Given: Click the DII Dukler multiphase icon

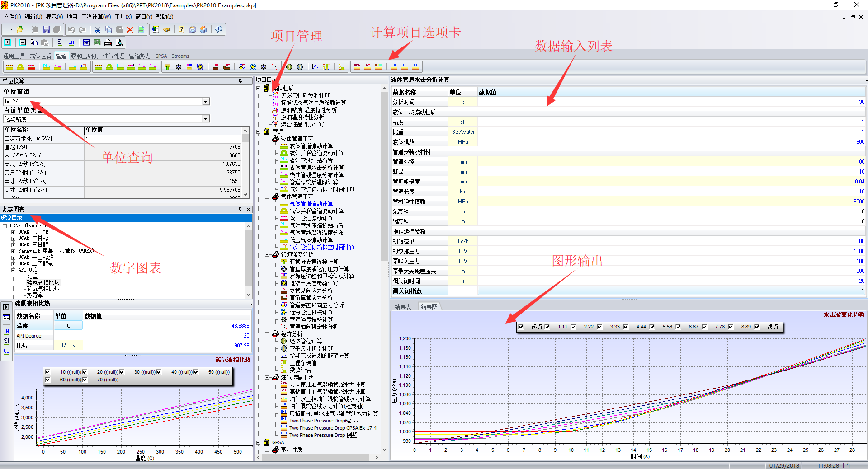Looking at the screenshot, I should point(394,66).
